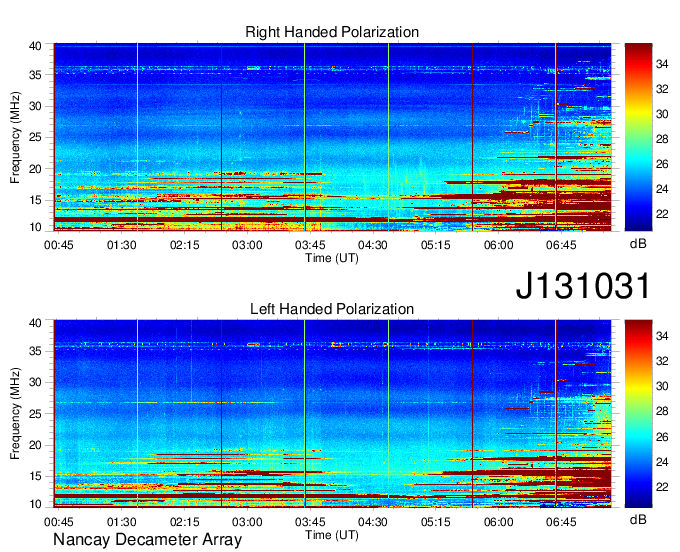Image resolution: width=680 pixels, height=552 pixels.
Task: Click the 00:45 tick label under bottom plot
Action: [x=59, y=522]
